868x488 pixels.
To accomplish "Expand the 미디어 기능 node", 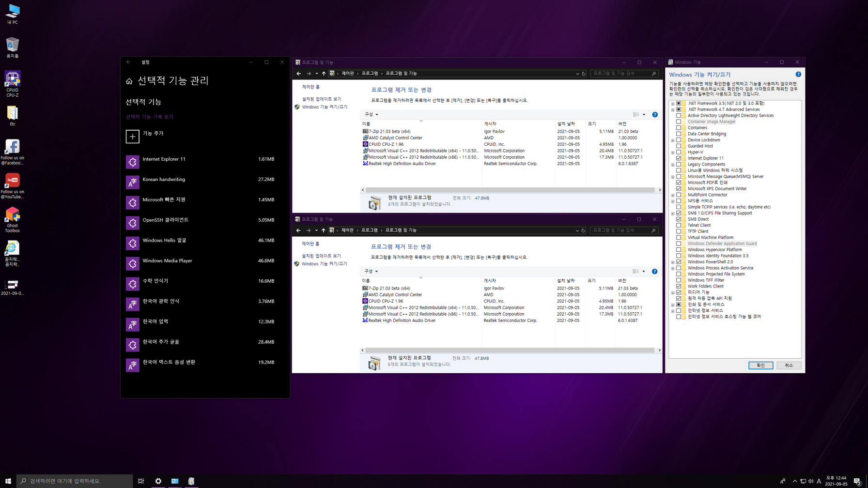I will [673, 292].
